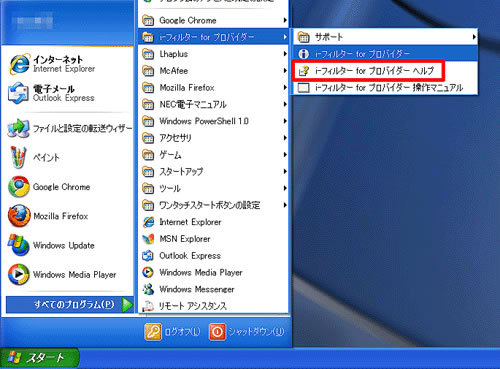Click Windows Messenger icon
The image size is (500, 369).
point(148,289)
